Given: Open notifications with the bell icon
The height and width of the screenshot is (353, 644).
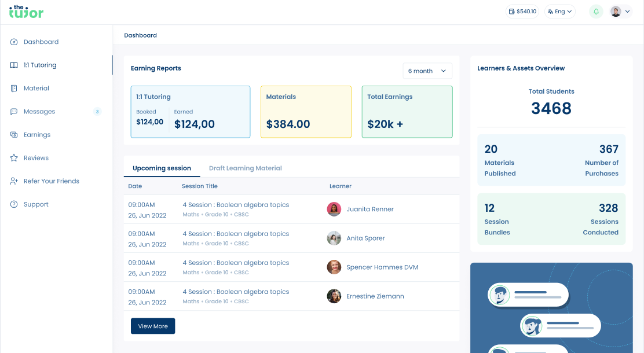Looking at the screenshot, I should 596,12.
